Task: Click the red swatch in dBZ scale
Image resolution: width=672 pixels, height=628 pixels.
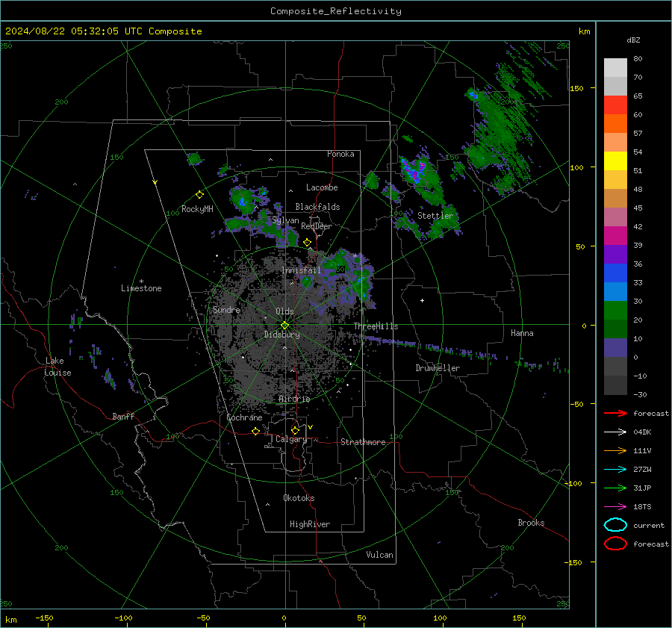Action: 615,105
